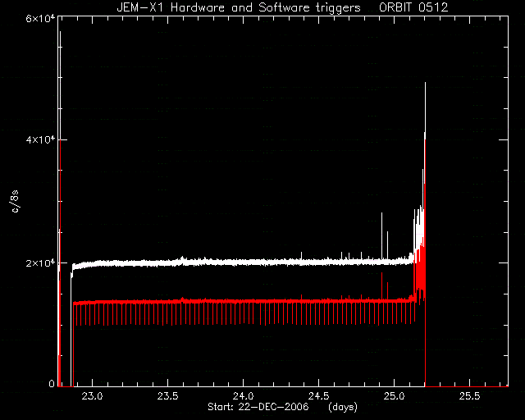Click the 25.5 x-axis tick label
This screenshot has width=525, height=420.
click(x=469, y=396)
